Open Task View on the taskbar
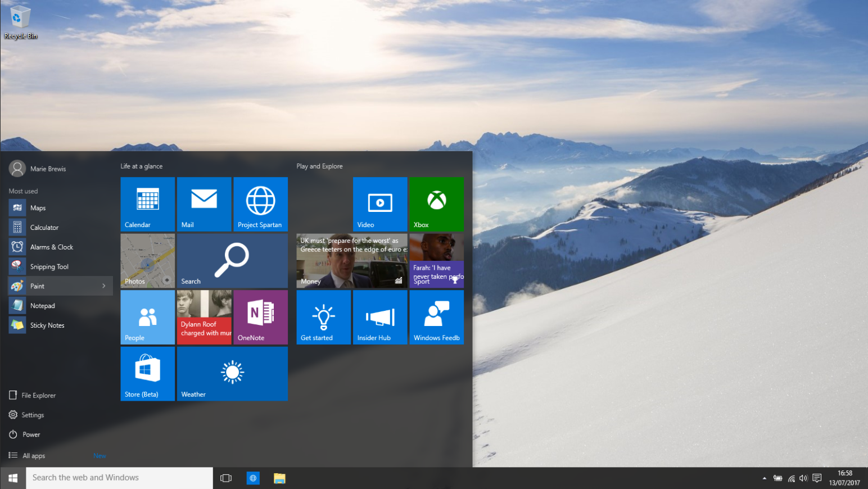 point(226,478)
